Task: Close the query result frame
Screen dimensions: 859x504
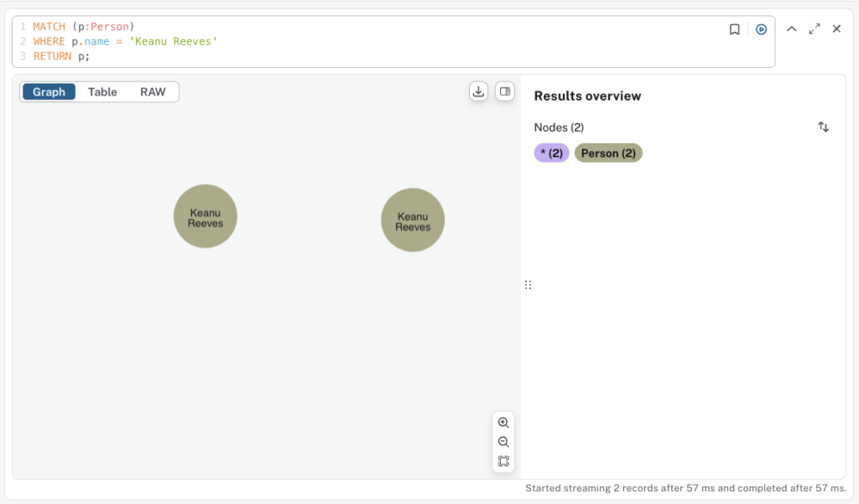Action: point(836,29)
